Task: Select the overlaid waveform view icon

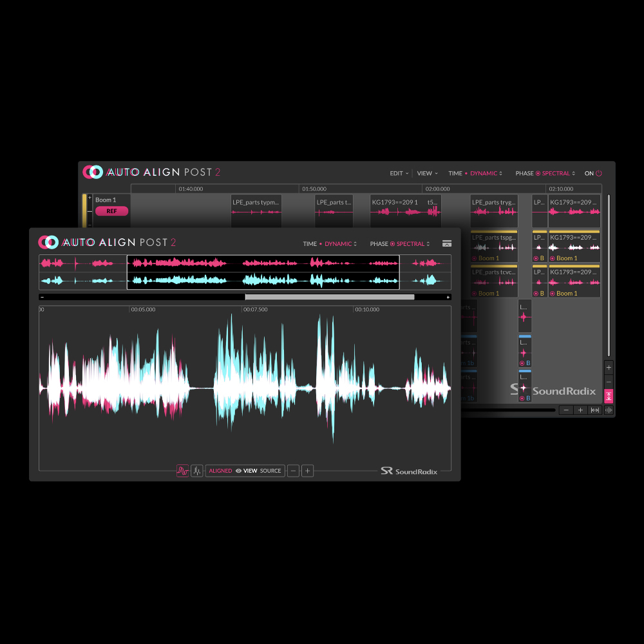Action: tap(183, 471)
